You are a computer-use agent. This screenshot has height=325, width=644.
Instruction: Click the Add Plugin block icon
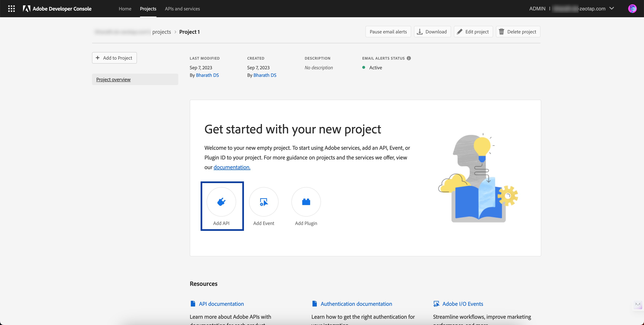[306, 202]
